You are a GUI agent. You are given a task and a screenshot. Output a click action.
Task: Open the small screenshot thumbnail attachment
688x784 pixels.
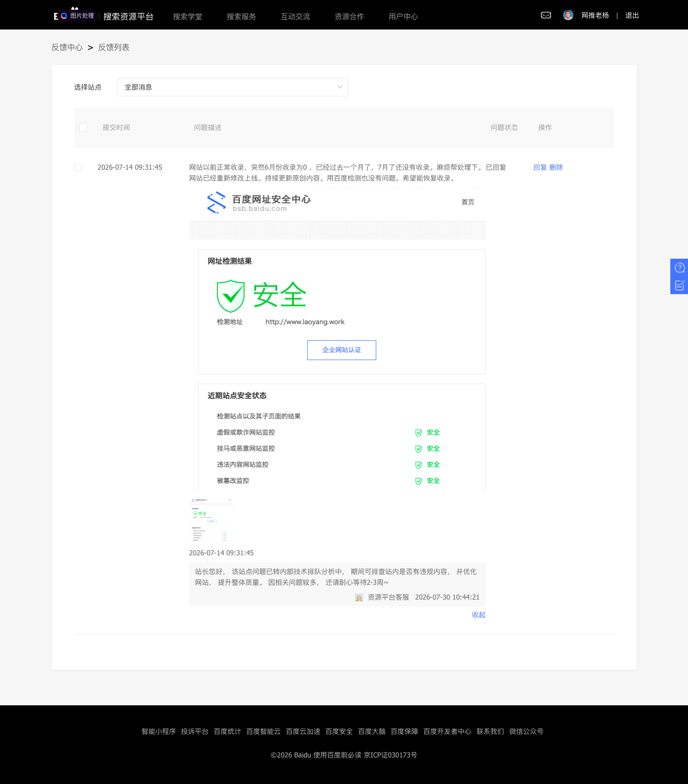[x=211, y=519]
